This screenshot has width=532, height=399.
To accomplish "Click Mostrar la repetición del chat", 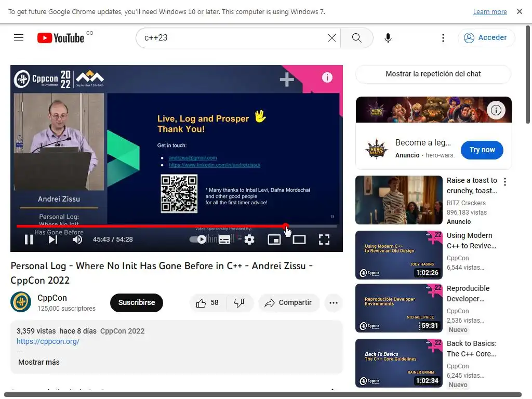I will point(433,74).
